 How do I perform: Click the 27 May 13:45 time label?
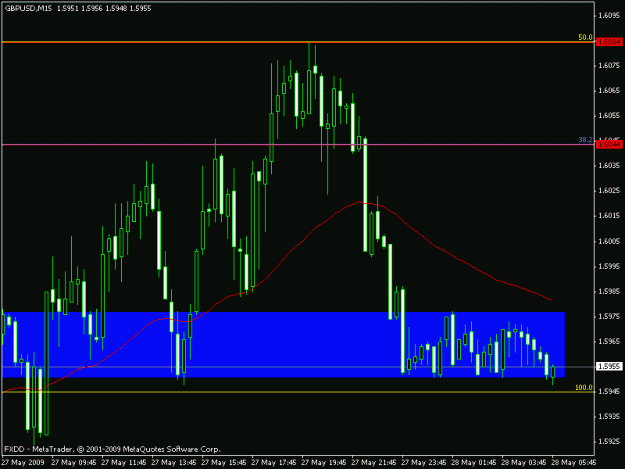click(x=174, y=462)
